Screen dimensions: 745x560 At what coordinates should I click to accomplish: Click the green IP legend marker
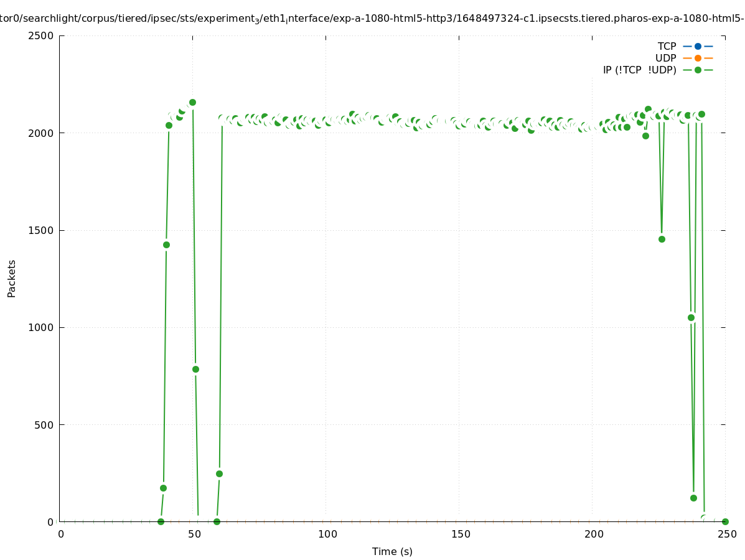coord(698,70)
